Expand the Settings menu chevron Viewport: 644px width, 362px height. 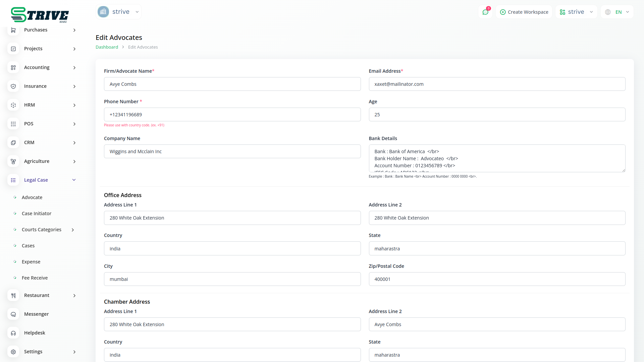[x=74, y=352]
